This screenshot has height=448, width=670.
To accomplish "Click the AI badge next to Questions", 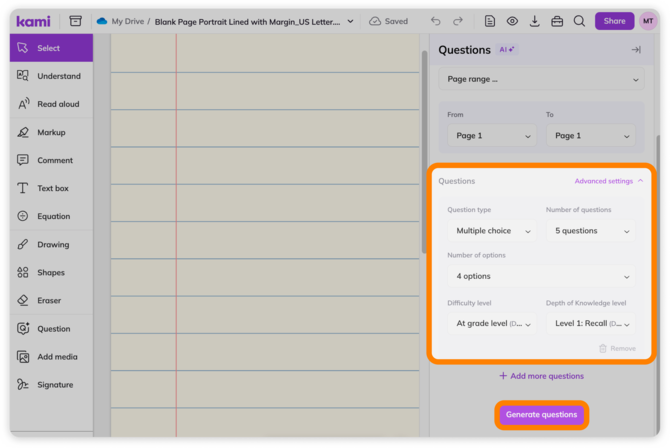I will point(506,50).
